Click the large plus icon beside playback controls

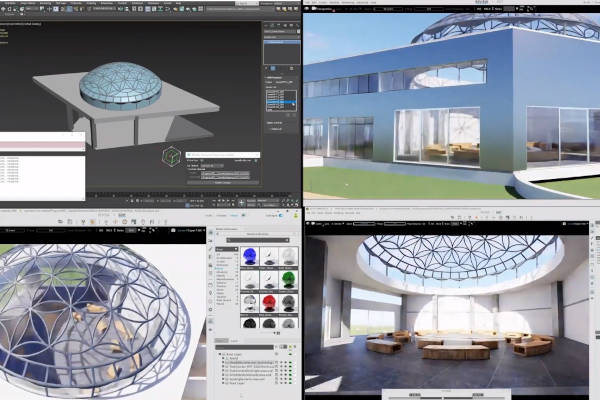pos(241,203)
